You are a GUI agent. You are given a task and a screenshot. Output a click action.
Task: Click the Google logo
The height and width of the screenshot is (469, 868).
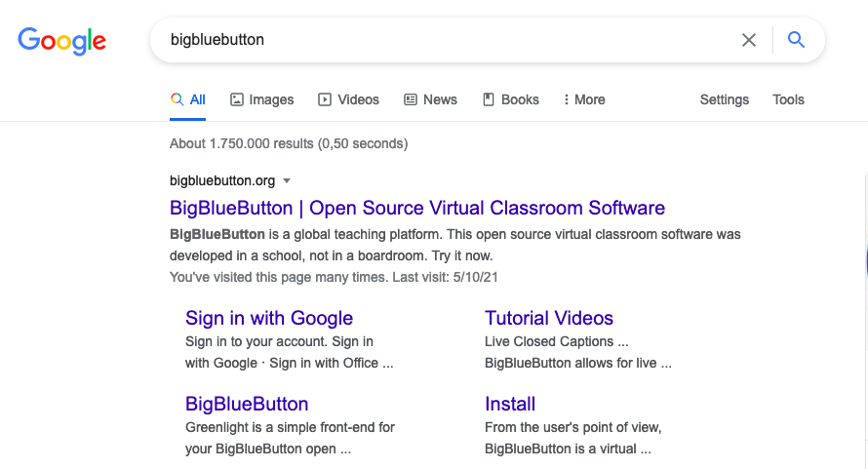click(62, 40)
